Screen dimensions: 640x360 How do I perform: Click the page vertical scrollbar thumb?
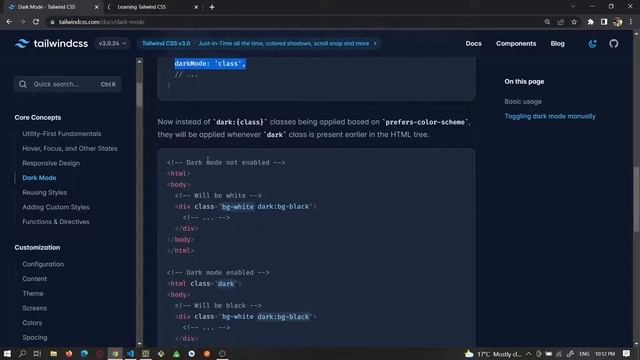(636, 200)
